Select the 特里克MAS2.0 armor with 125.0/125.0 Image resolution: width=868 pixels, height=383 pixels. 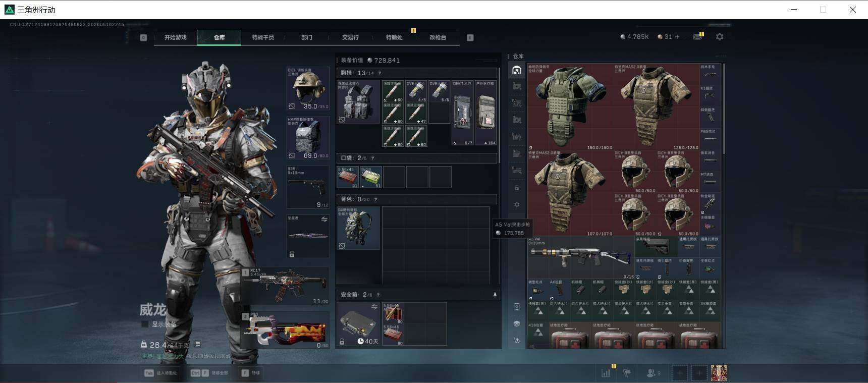click(x=657, y=107)
